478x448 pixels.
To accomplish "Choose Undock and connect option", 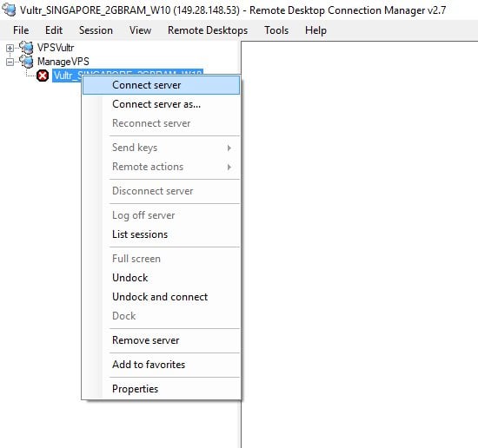I will (x=161, y=297).
